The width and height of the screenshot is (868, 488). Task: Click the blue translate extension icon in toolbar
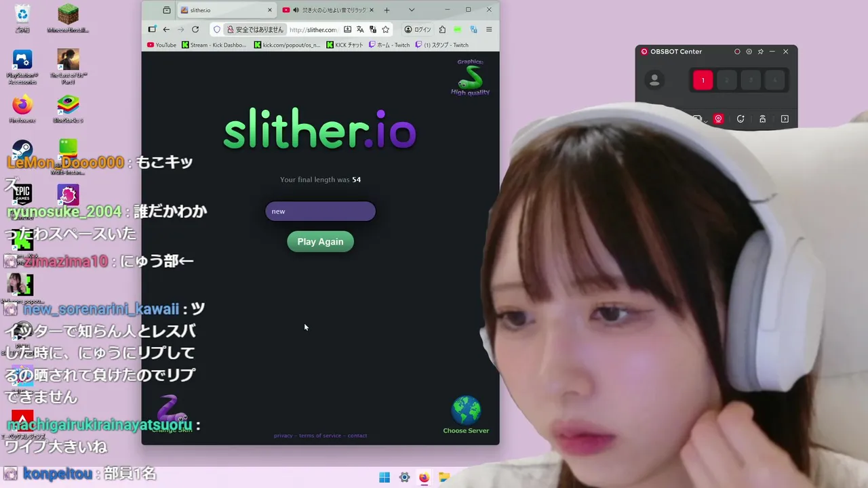[x=473, y=29]
